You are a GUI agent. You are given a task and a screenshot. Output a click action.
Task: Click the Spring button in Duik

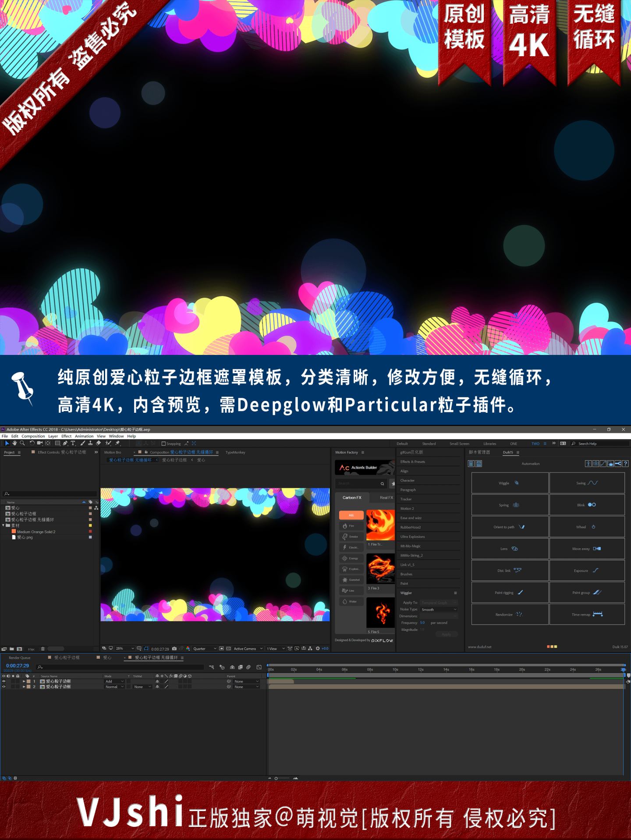pos(510,505)
